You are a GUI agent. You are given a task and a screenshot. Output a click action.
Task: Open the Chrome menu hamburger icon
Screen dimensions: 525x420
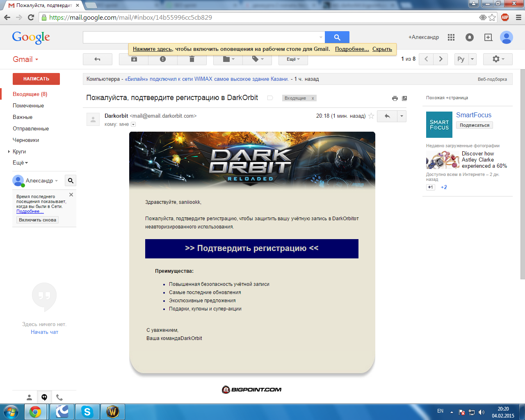(518, 17)
